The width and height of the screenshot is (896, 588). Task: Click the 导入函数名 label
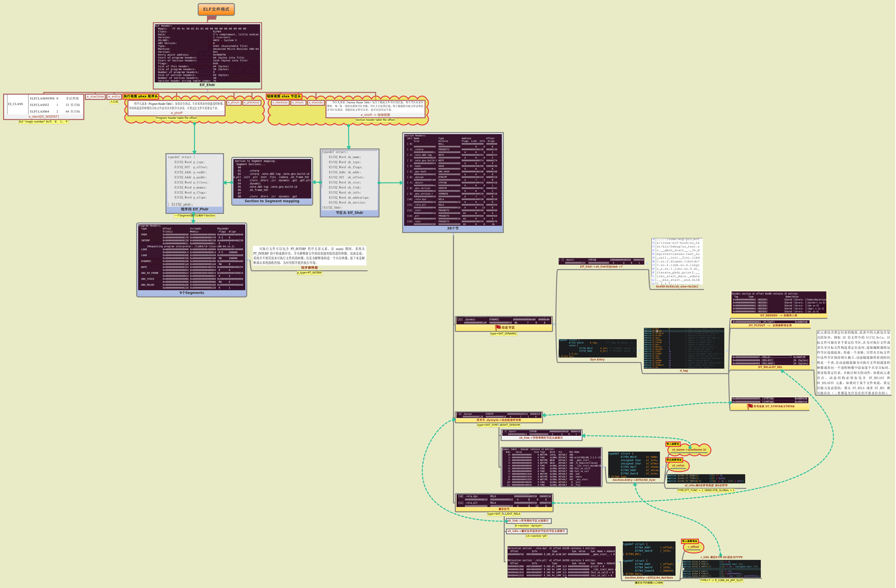[x=673, y=444]
